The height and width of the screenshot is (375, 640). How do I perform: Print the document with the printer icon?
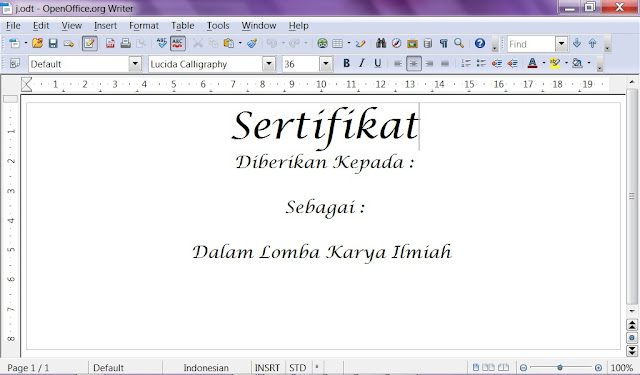[x=125, y=43]
